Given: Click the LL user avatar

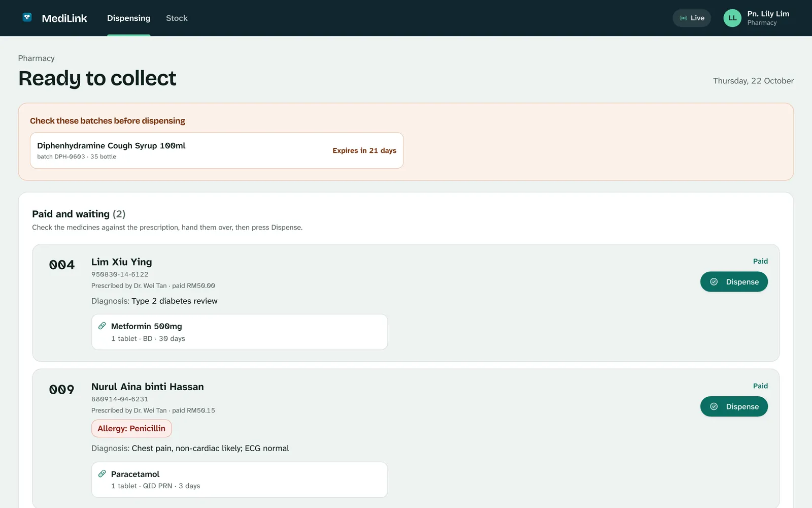Looking at the screenshot, I should pos(732,18).
